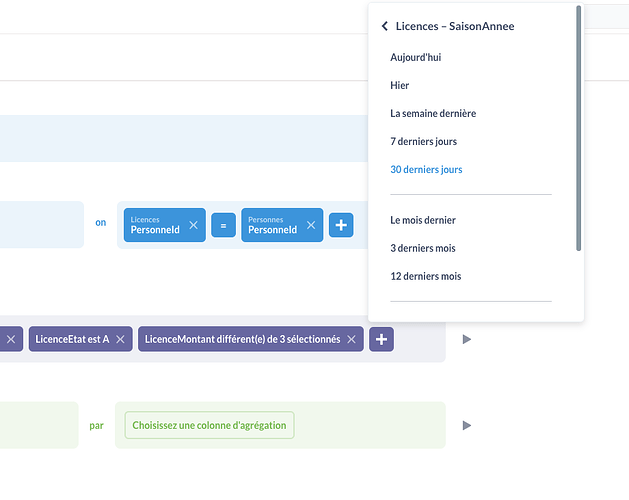629x500 pixels.
Task: Choose 30 derniers jours filter option
Action: 426,169
